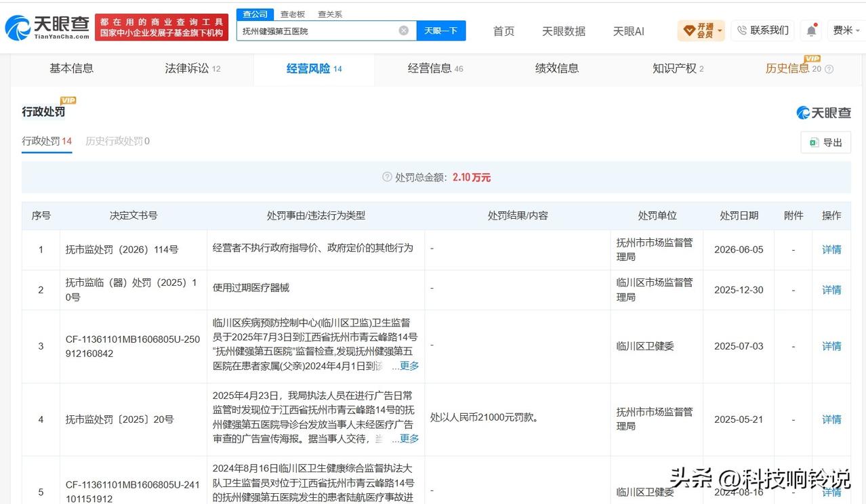This screenshot has width=866, height=504.
Task: Click 联系我们 contact button
Action: click(762, 30)
